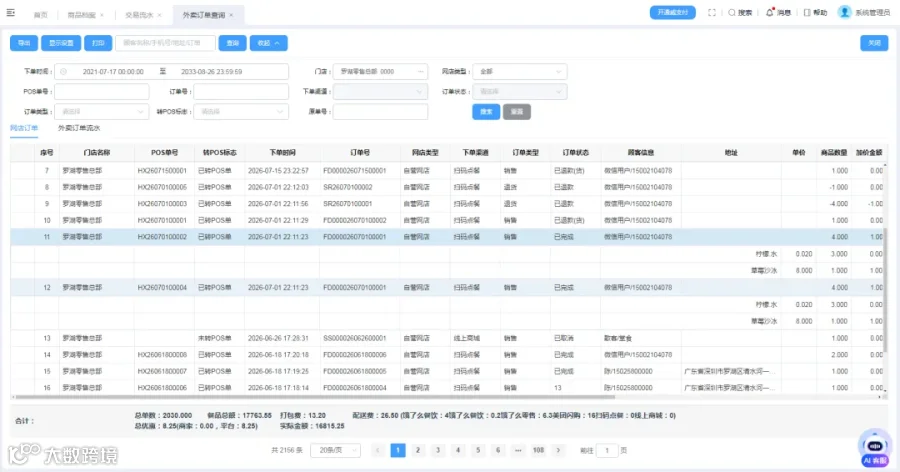Open the 订单状态 dropdown
This screenshot has height=472, width=900.
519,91
